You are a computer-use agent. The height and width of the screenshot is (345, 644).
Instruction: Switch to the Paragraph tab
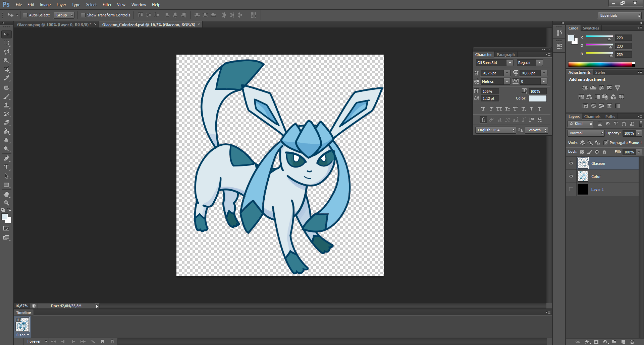pos(505,55)
